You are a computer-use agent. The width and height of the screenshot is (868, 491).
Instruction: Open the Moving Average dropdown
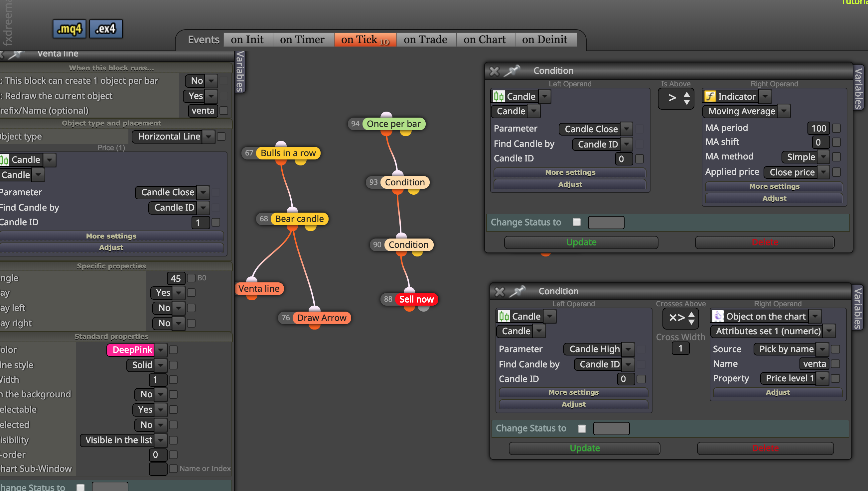(x=784, y=111)
